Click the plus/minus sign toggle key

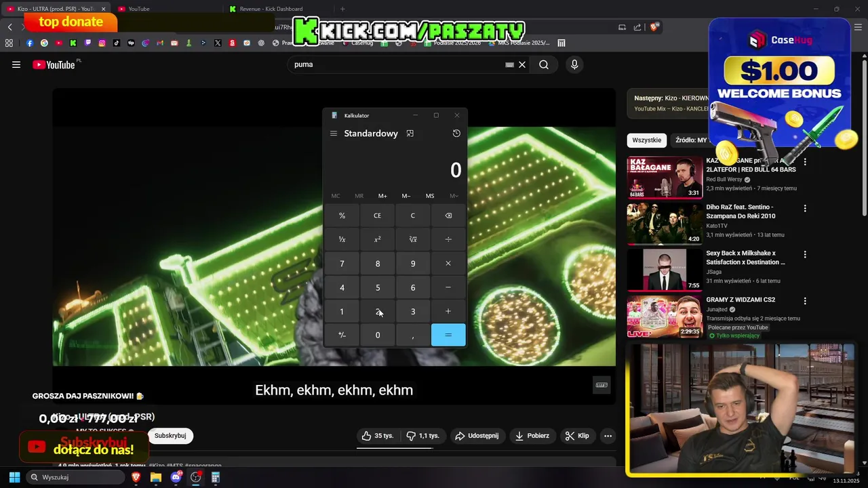click(x=342, y=335)
